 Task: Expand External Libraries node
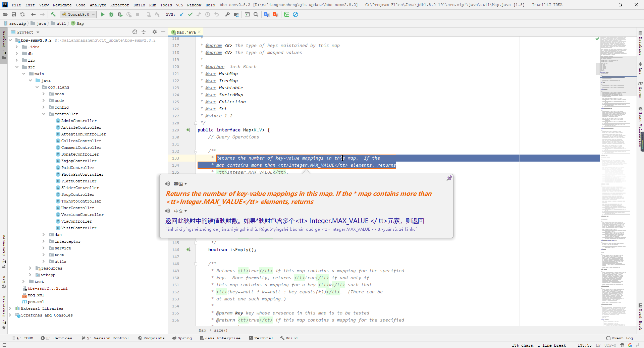coord(10,308)
